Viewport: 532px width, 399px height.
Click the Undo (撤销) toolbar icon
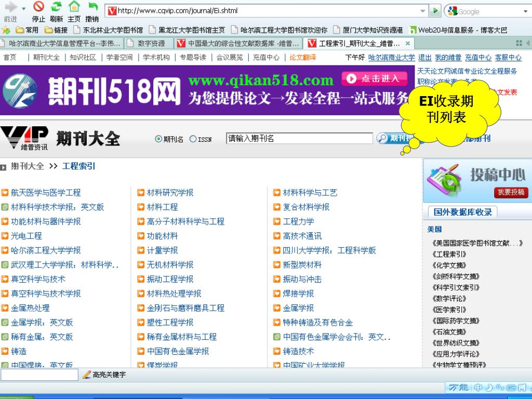(x=92, y=6)
